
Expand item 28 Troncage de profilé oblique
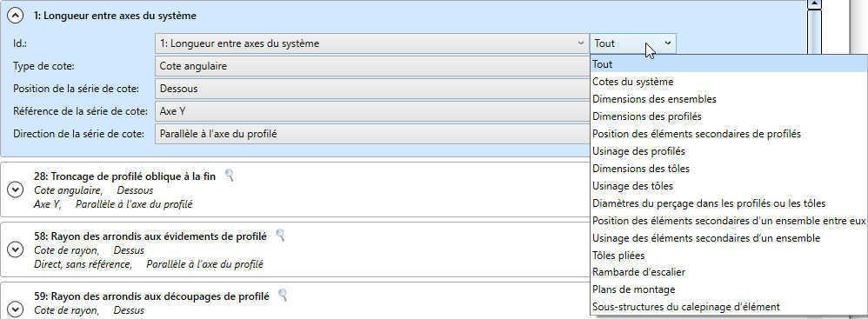click(15, 189)
